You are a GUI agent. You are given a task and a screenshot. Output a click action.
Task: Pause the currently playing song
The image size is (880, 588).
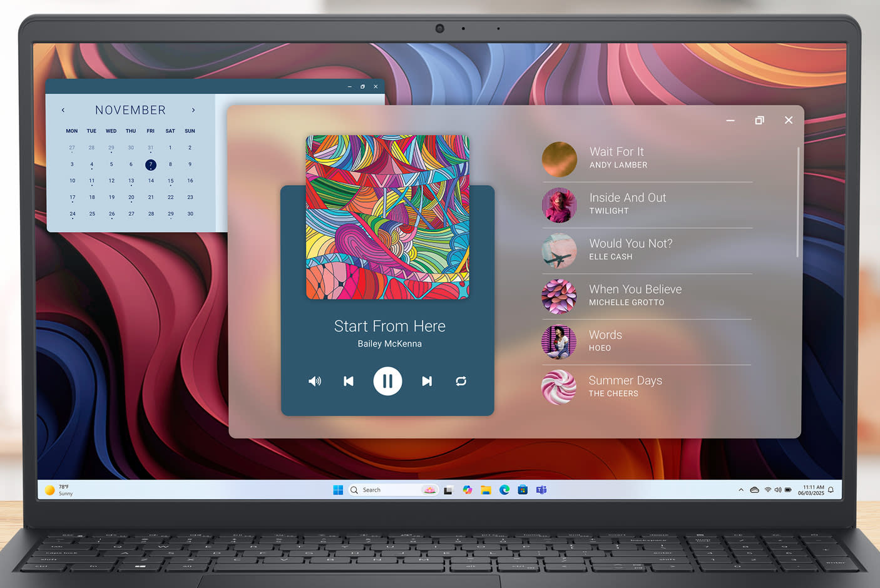[387, 381]
